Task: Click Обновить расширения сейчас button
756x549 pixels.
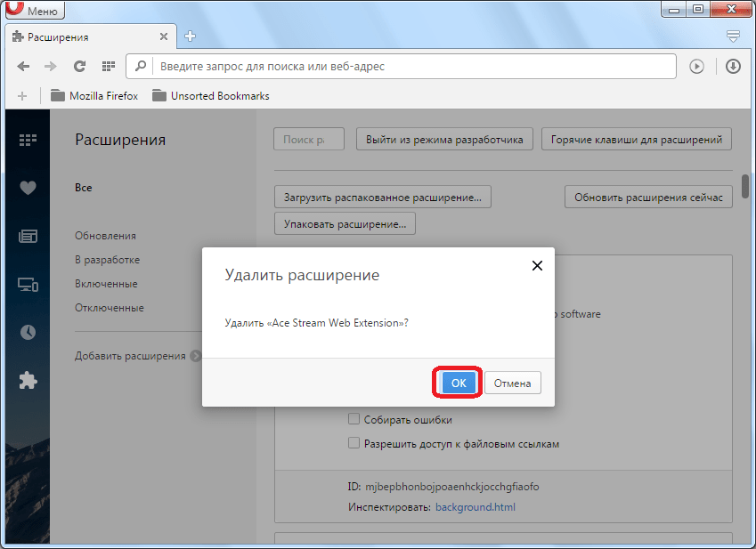Action: [648, 197]
